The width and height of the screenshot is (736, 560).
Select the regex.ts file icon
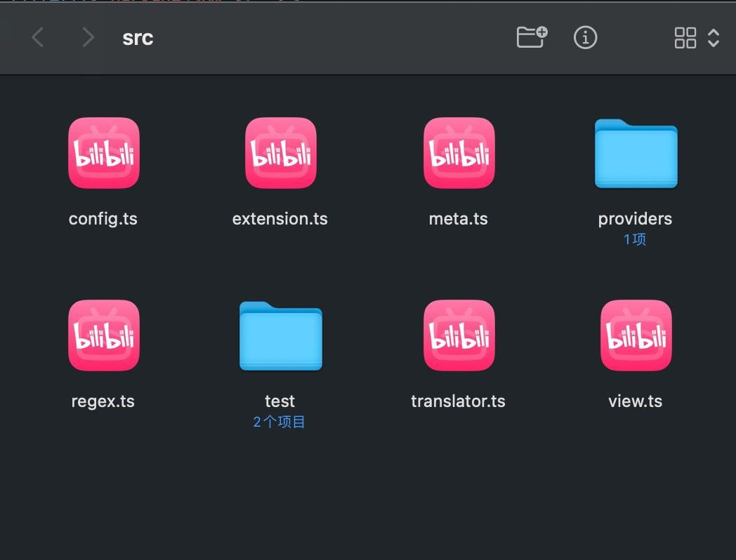click(x=103, y=335)
